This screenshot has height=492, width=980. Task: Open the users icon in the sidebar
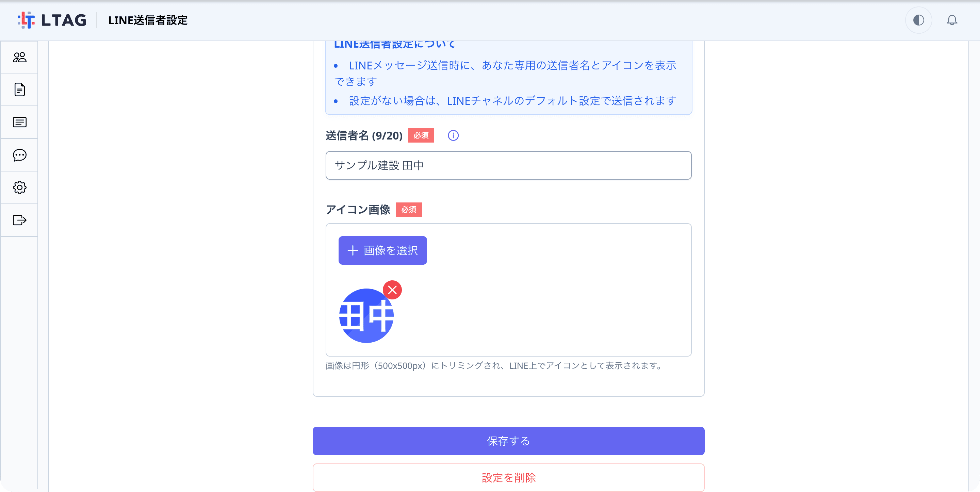[19, 57]
